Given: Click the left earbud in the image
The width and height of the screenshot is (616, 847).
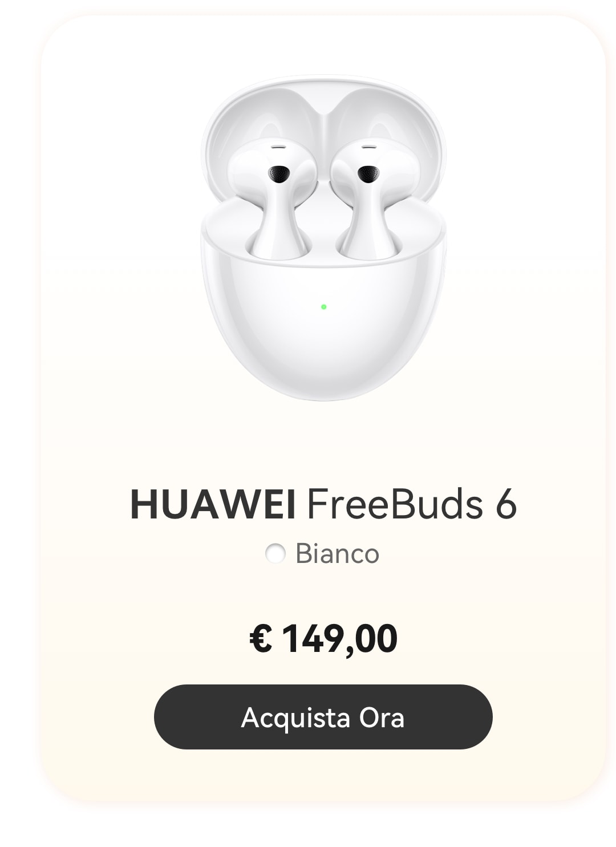Looking at the screenshot, I should click(x=272, y=197).
